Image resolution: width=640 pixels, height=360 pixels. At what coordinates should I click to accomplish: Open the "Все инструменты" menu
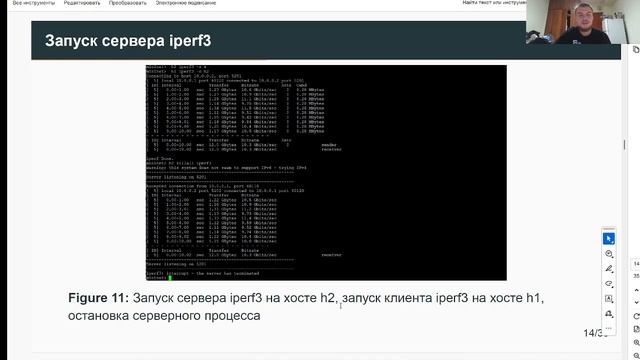(x=33, y=3)
